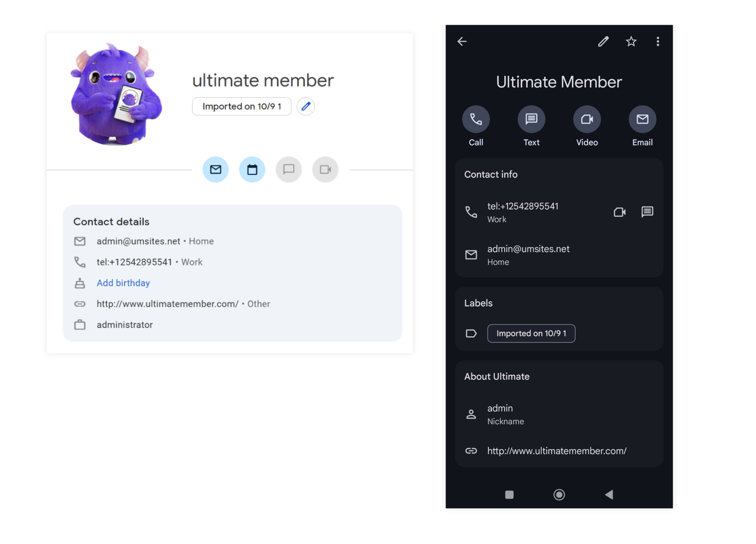756x544 pixels.
Task: Click tel:+12542895541 in web Contact details
Action: (134, 262)
